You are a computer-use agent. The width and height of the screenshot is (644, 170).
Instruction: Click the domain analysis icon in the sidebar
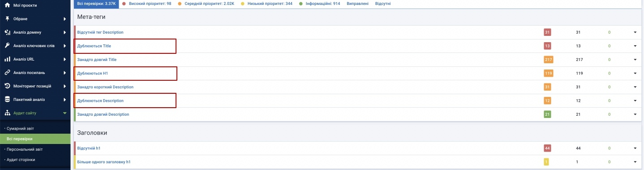click(x=7, y=32)
